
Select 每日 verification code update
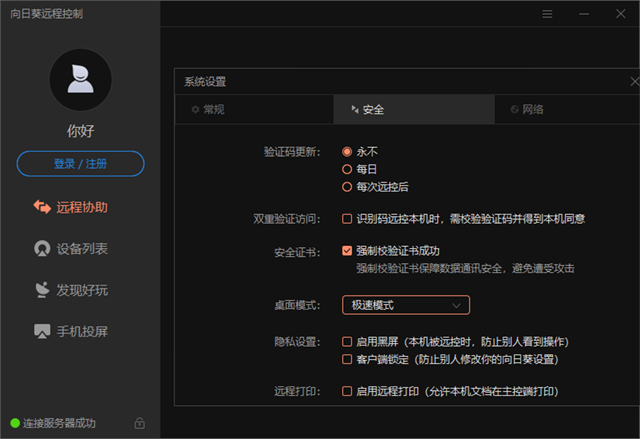pos(347,169)
